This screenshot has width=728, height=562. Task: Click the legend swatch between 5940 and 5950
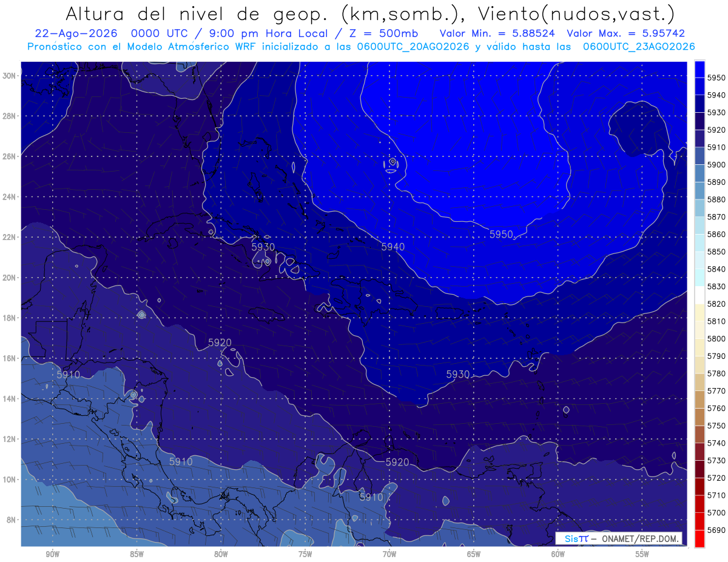[699, 87]
